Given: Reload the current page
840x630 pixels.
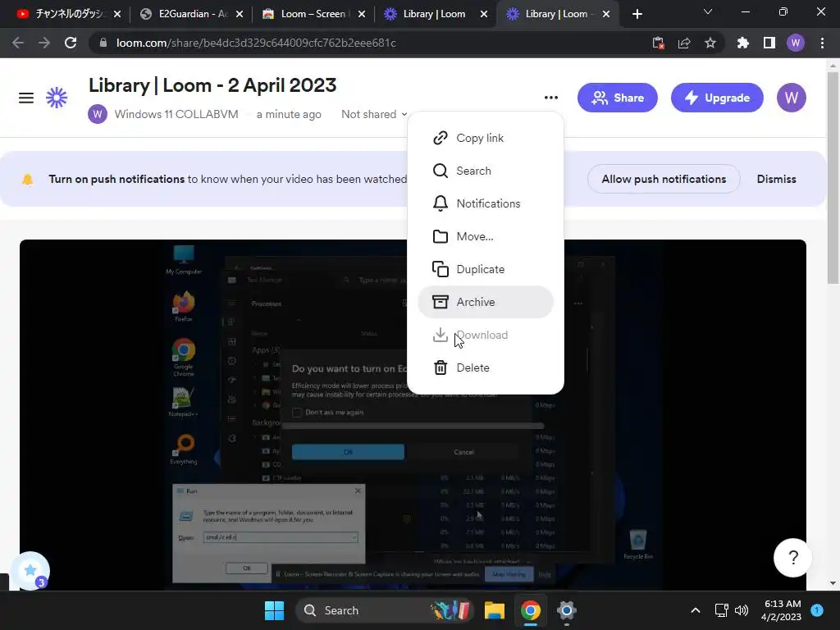Looking at the screenshot, I should tap(71, 43).
